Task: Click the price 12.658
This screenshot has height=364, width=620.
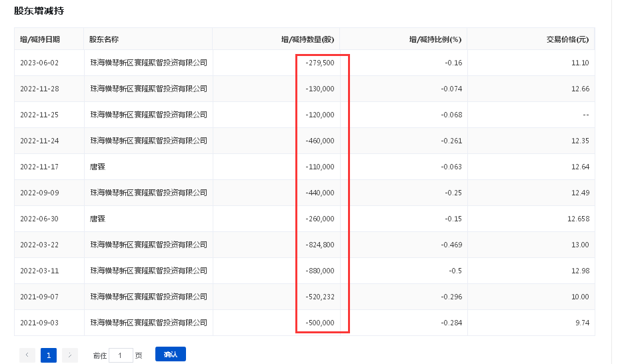Action: (x=579, y=219)
